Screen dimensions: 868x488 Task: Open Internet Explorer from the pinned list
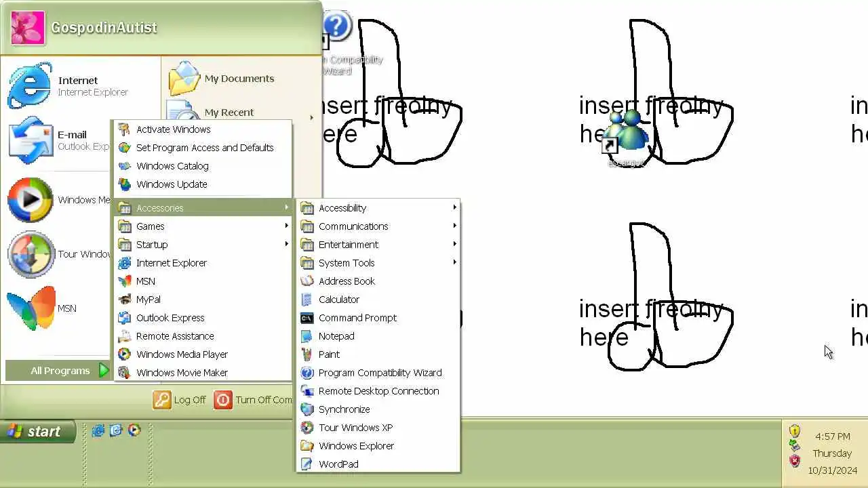[80, 86]
